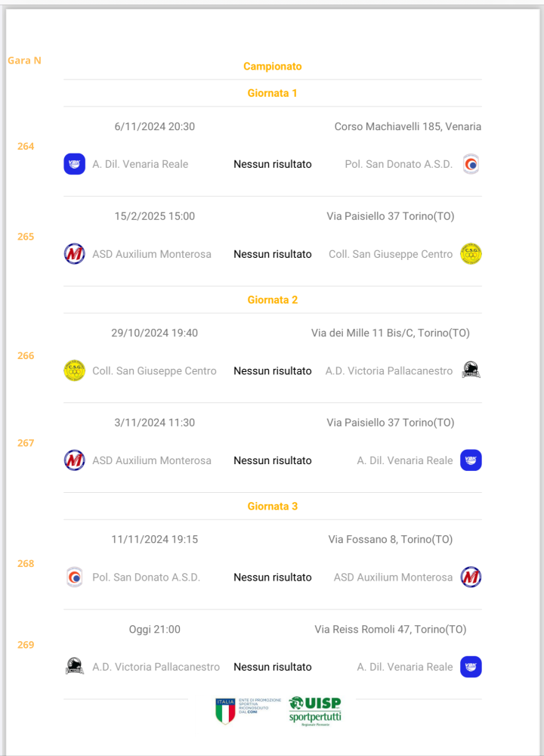Click the Italia CONI emblem in footer
This screenshot has height=756, width=544.
click(x=248, y=711)
